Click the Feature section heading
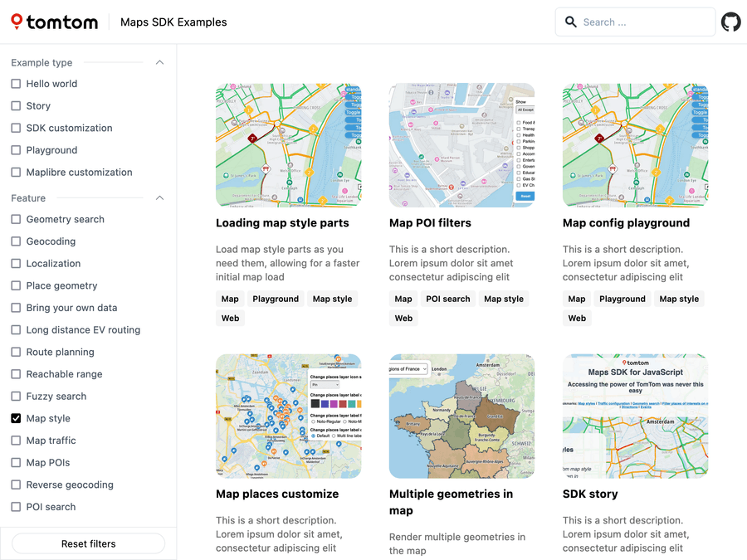747x560 pixels. [x=28, y=197]
